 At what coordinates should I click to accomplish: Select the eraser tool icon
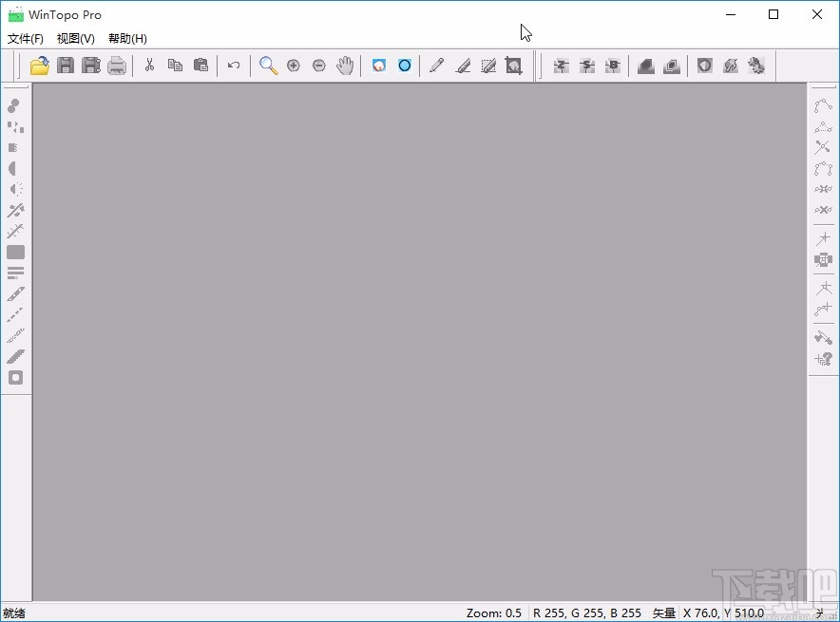point(463,66)
